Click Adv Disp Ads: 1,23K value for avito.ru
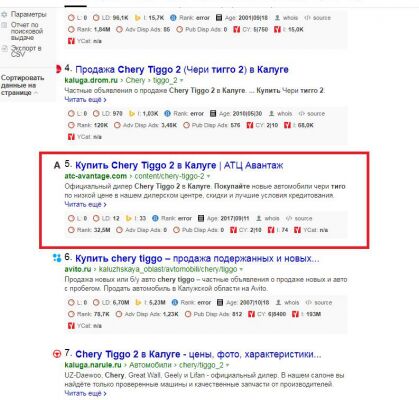 [x=171, y=314]
